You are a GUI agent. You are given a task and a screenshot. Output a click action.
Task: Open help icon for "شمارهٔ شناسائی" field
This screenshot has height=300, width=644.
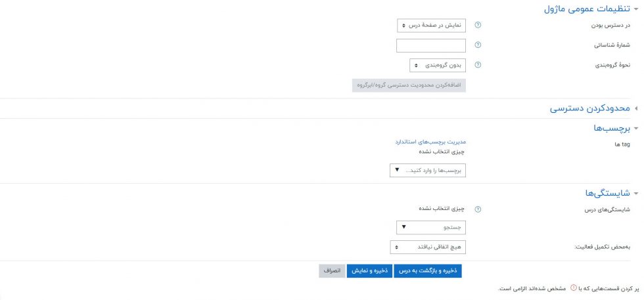[478, 45]
